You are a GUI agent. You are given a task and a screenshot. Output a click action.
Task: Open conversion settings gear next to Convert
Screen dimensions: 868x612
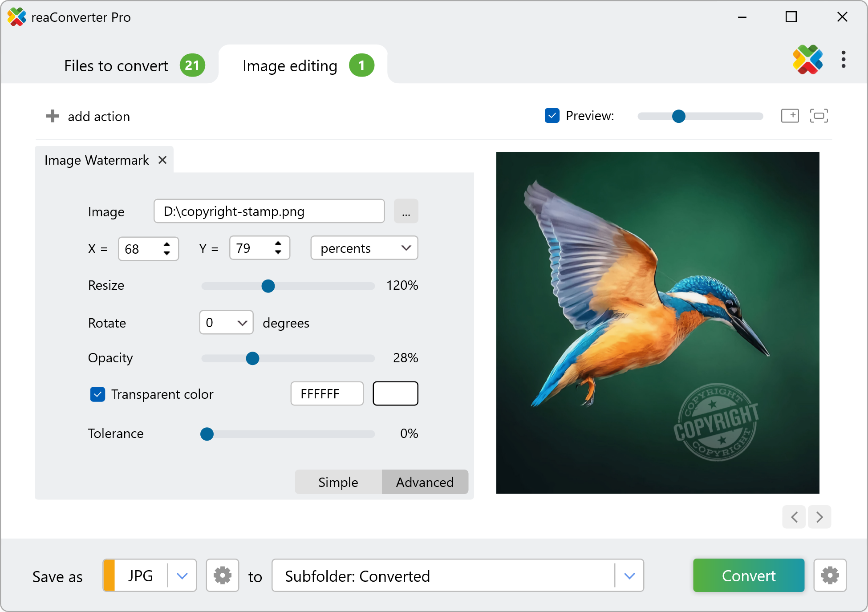coord(830,576)
